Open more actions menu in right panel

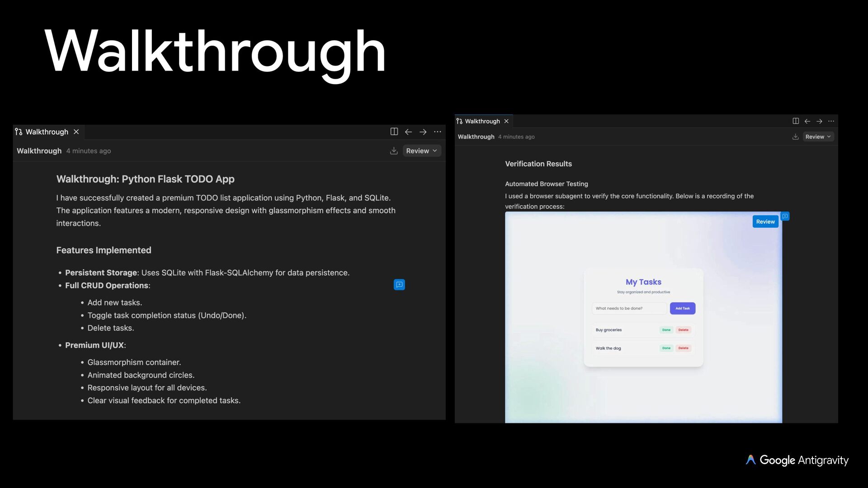[x=831, y=121]
